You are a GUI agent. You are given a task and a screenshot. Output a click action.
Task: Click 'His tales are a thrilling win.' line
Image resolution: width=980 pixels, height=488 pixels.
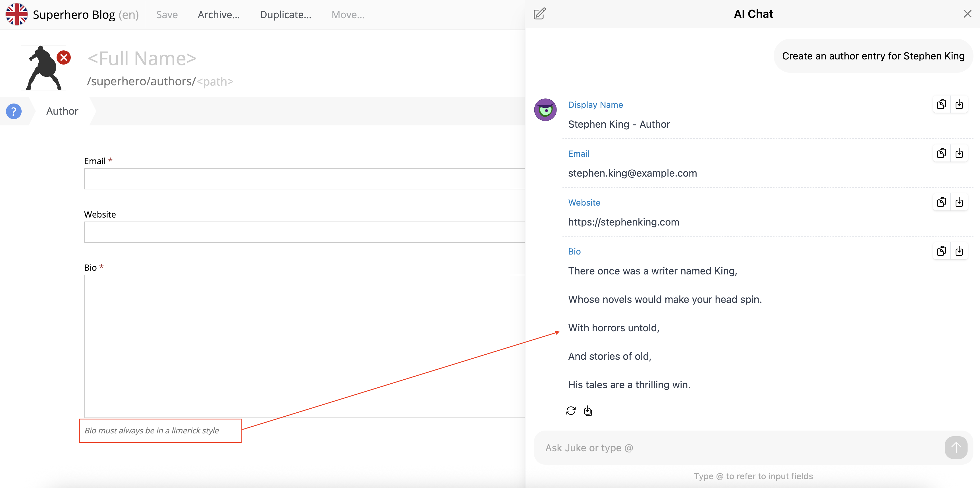click(629, 384)
